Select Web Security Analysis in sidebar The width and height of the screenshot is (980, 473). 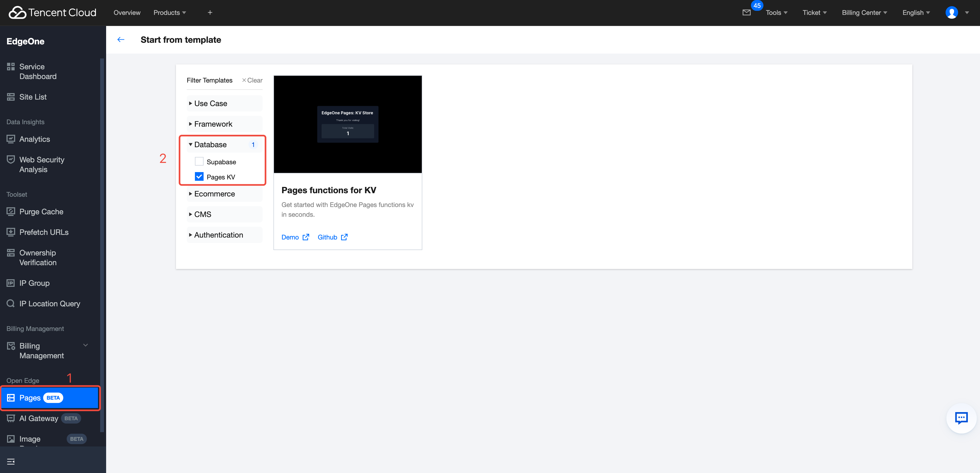(x=42, y=165)
